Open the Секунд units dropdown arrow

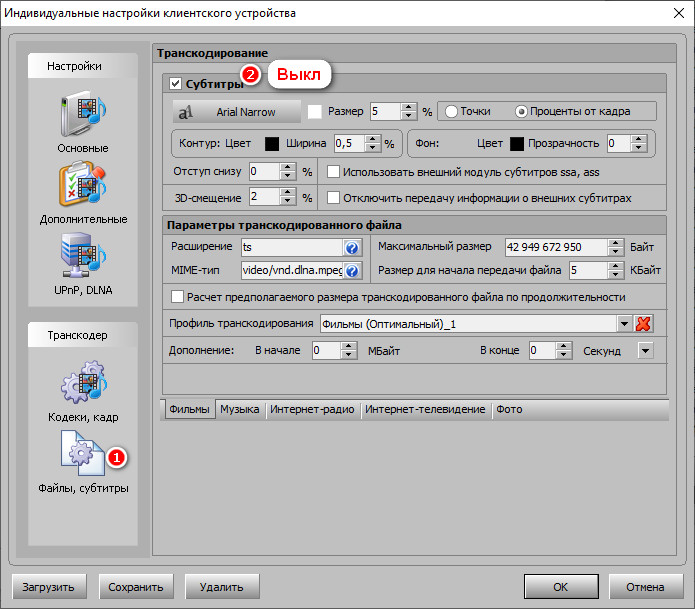click(644, 351)
